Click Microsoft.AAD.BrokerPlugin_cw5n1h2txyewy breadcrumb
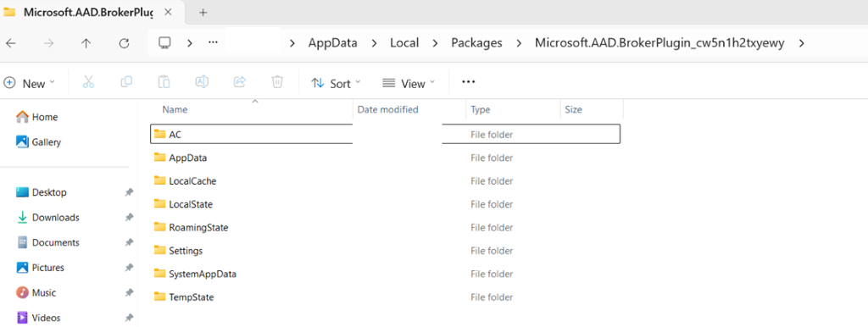This screenshot has height=327, width=868. tap(659, 43)
